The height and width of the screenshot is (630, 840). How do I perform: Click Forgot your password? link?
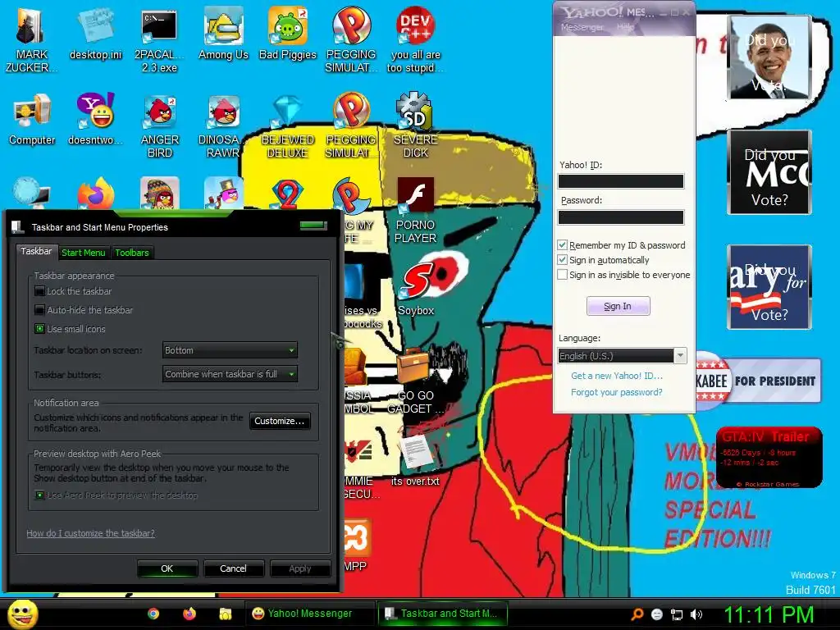coord(617,392)
